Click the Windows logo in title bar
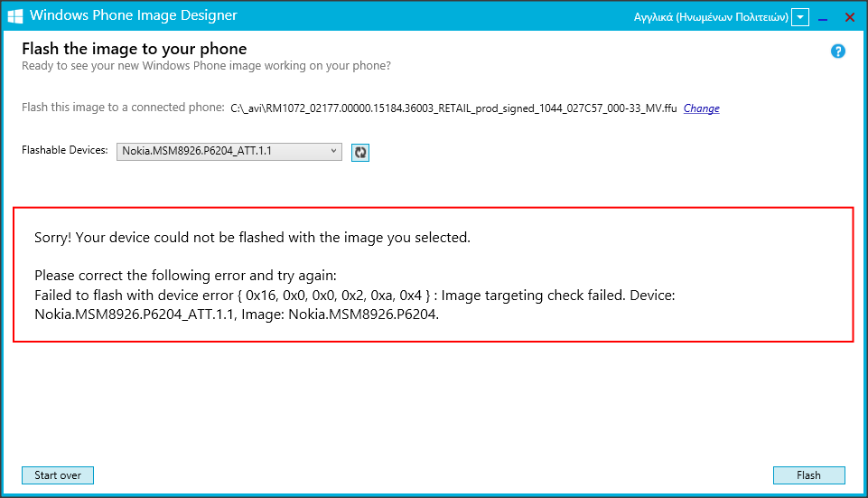The height and width of the screenshot is (498, 868). (x=15, y=16)
